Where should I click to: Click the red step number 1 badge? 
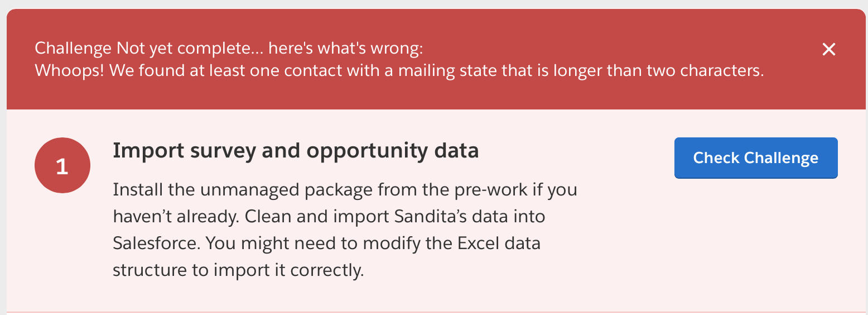62,166
